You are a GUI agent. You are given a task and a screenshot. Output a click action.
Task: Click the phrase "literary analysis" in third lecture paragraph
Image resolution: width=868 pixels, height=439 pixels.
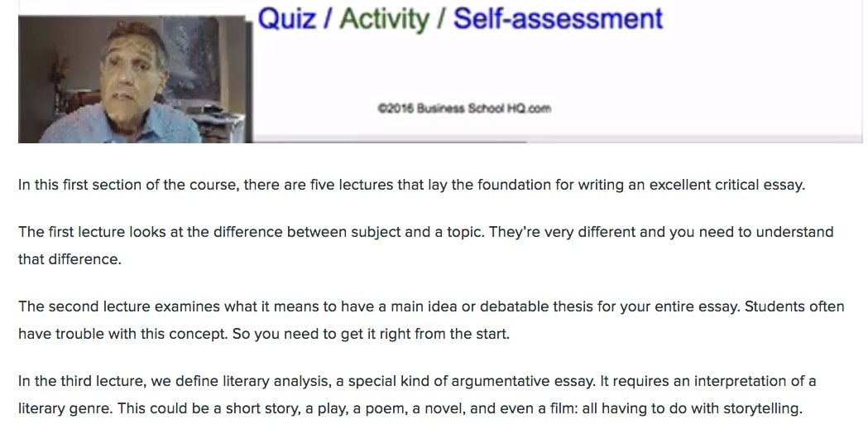(277, 381)
